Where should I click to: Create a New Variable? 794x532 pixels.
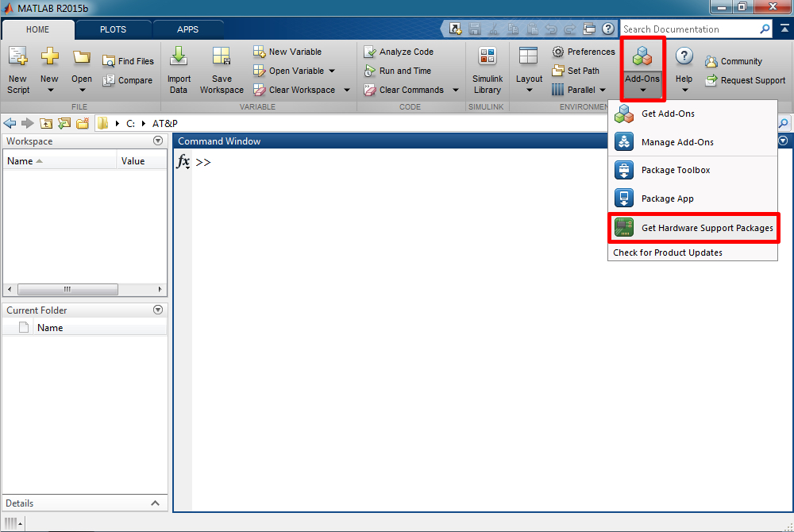(x=287, y=52)
